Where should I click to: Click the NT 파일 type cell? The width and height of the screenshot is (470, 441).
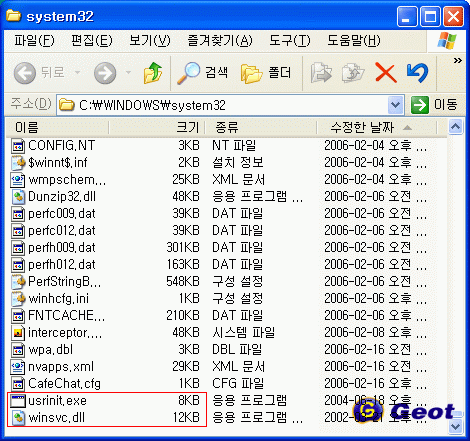[234, 146]
